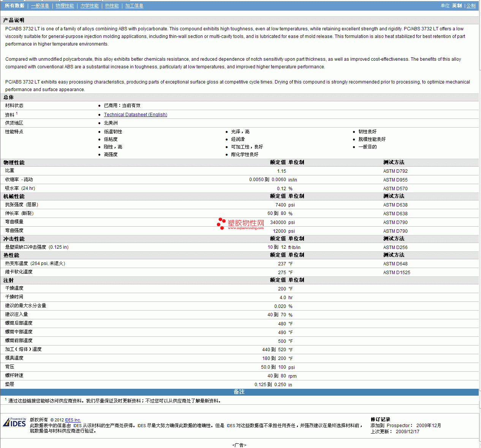Switch to the 加工信息 tab

click(134, 6)
